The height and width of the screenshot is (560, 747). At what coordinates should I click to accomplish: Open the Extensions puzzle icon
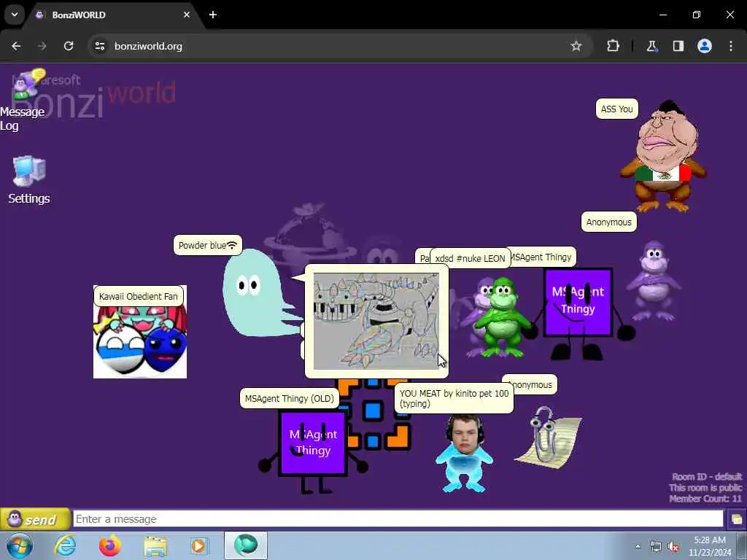[x=613, y=46]
